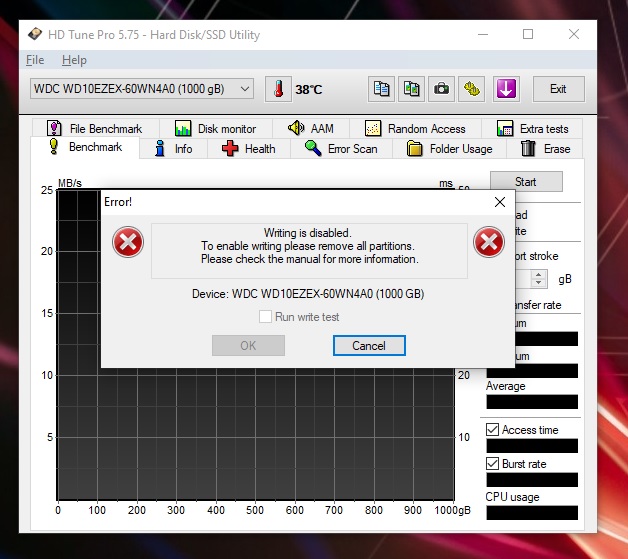The width and height of the screenshot is (628, 559).
Task: Click the purple download arrow icon
Action: [x=506, y=89]
